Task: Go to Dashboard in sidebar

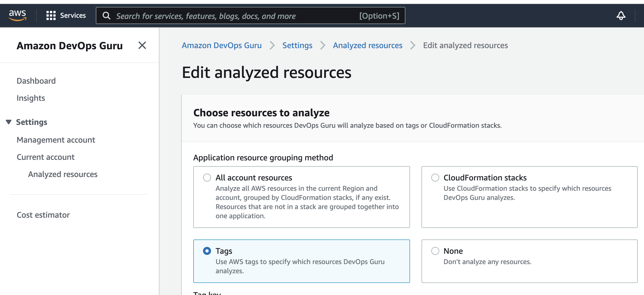Action: point(36,81)
